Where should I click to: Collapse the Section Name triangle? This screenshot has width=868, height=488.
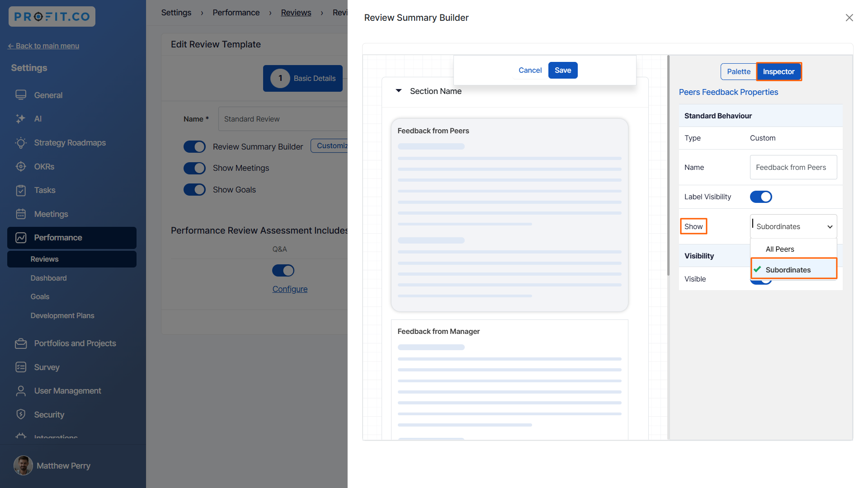[x=399, y=91]
